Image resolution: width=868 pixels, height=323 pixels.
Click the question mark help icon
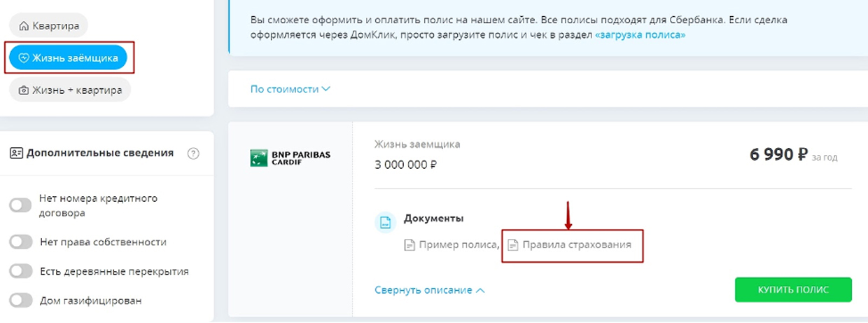193,153
